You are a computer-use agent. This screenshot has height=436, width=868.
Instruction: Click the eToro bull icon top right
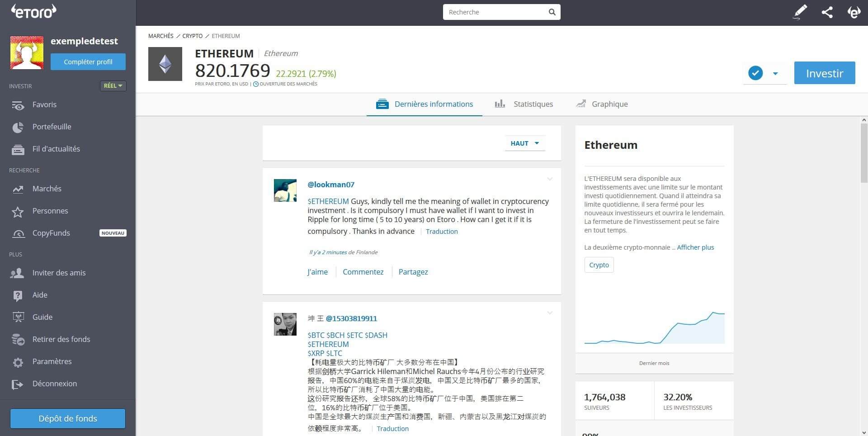(x=854, y=12)
